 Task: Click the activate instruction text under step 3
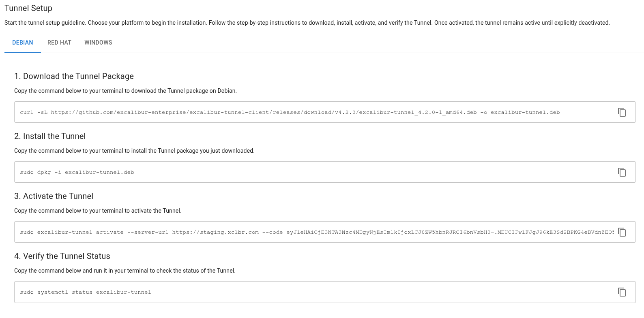[98, 211]
